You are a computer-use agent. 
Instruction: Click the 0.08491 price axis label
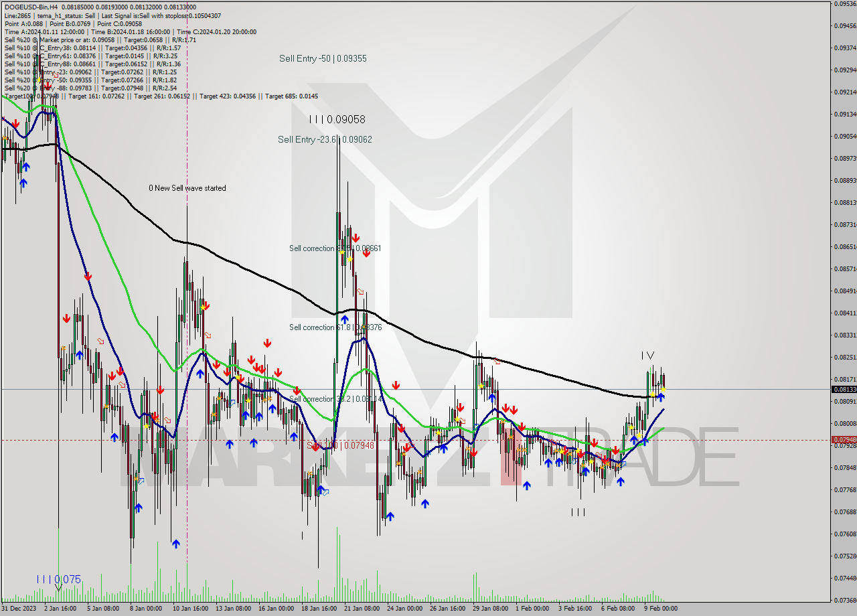[x=845, y=291]
